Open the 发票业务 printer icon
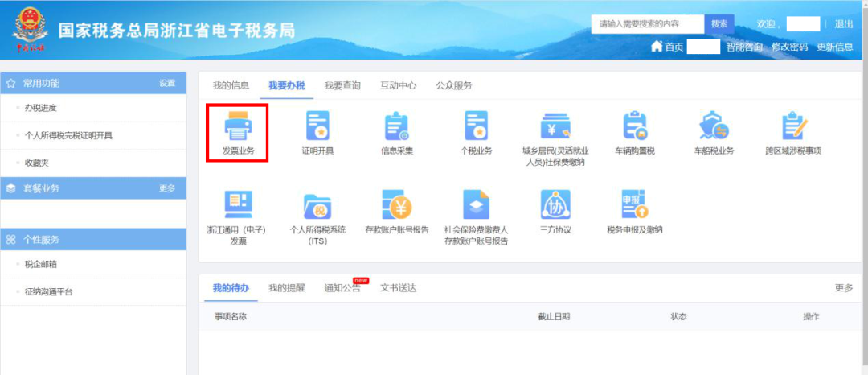This screenshot has height=375, width=868. pyautogui.click(x=238, y=126)
